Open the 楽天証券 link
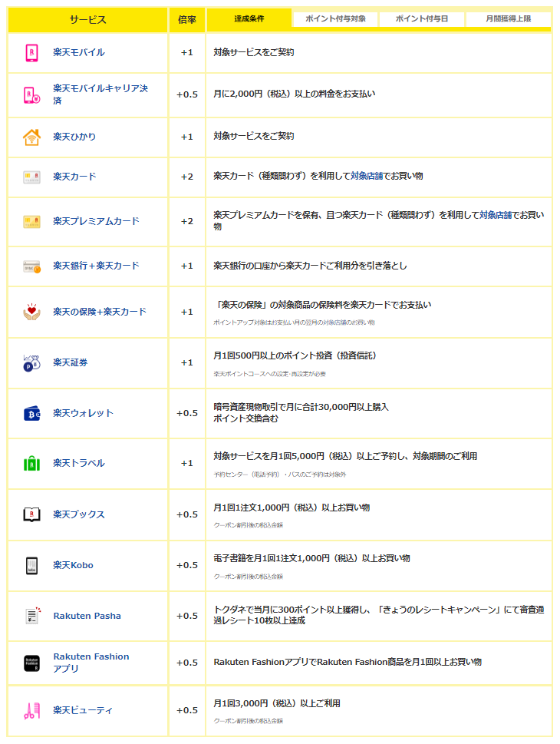This screenshot has height=744, width=560. click(x=70, y=362)
